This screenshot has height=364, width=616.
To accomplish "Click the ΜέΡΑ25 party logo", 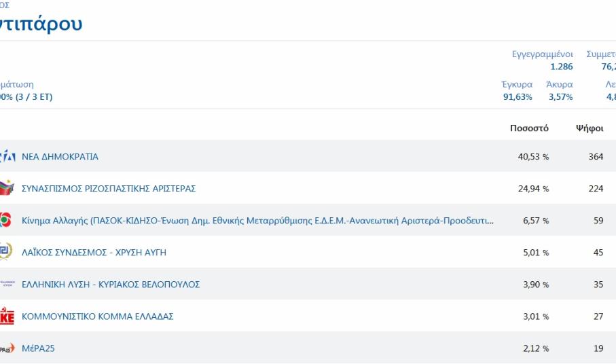I will pos(7,348).
